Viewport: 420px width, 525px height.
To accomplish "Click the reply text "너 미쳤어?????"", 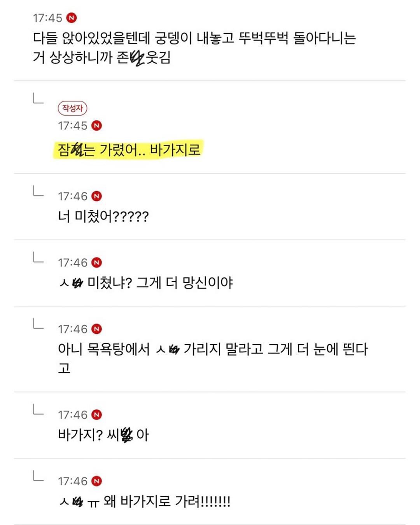I will click(x=103, y=216).
